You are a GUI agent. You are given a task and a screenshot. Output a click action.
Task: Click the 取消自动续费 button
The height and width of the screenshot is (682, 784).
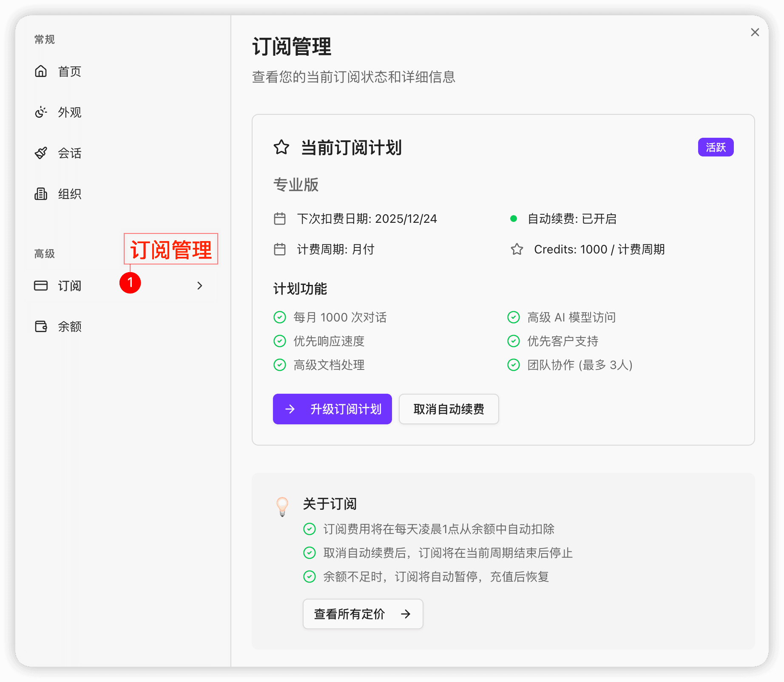coord(449,409)
